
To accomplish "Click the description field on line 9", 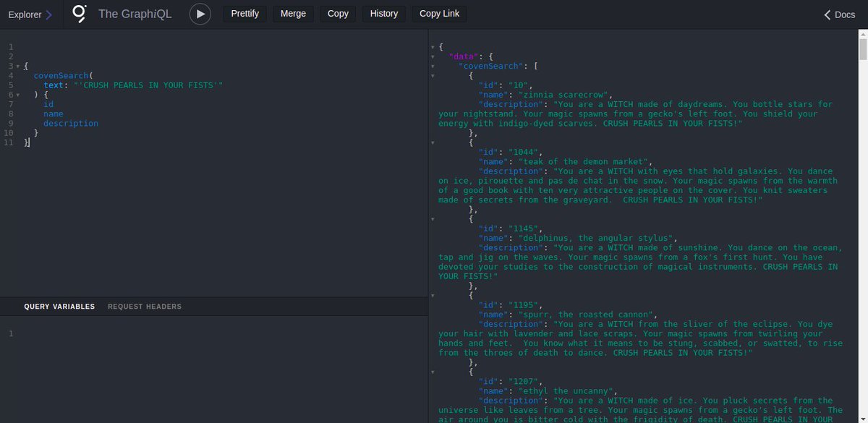I will (x=71, y=123).
